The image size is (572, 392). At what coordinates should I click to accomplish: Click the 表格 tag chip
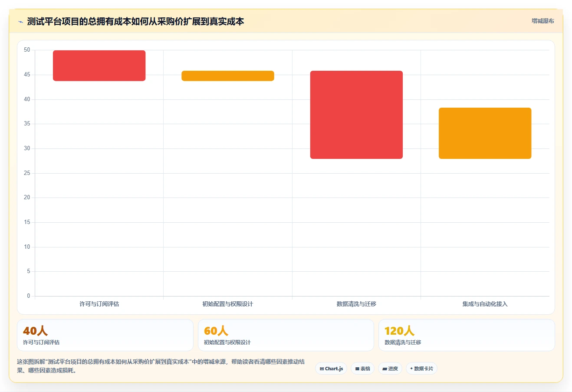click(x=362, y=369)
